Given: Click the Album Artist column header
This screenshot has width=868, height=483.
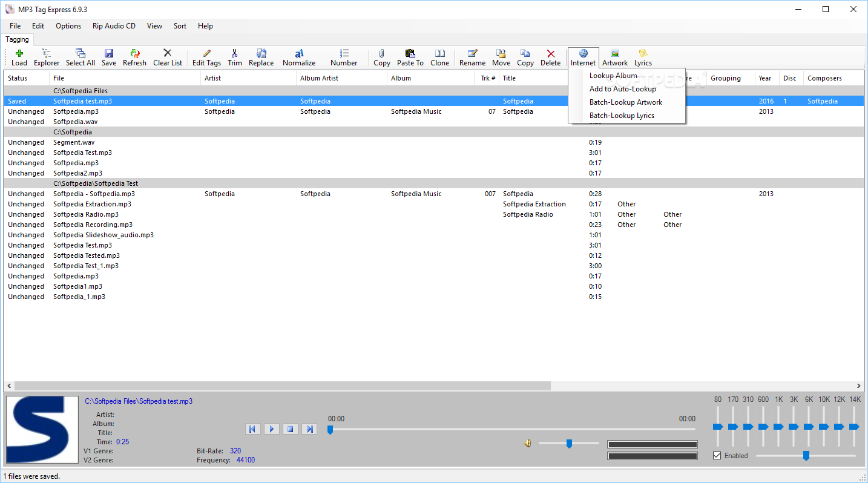Looking at the screenshot, I should click(341, 78).
